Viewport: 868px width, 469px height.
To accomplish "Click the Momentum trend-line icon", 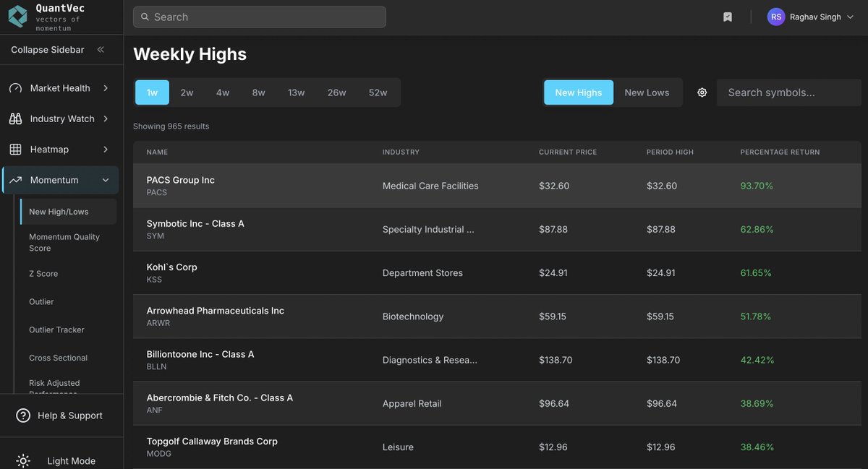I will point(15,180).
